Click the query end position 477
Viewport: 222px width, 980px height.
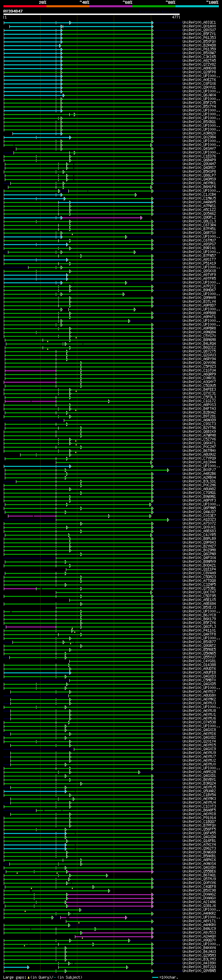175,17
